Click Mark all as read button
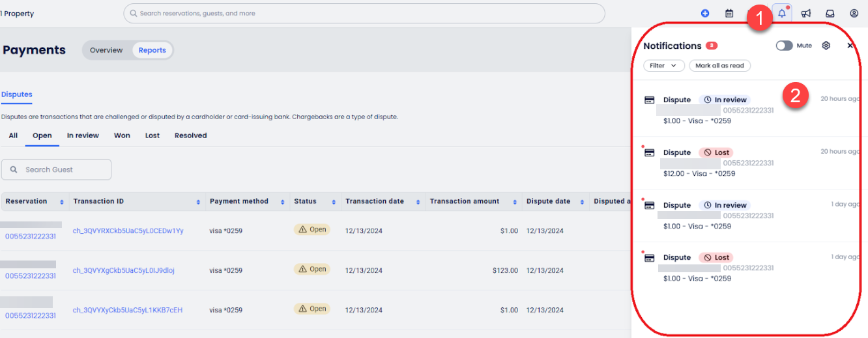Screen dimensions: 868x338 tap(719, 66)
